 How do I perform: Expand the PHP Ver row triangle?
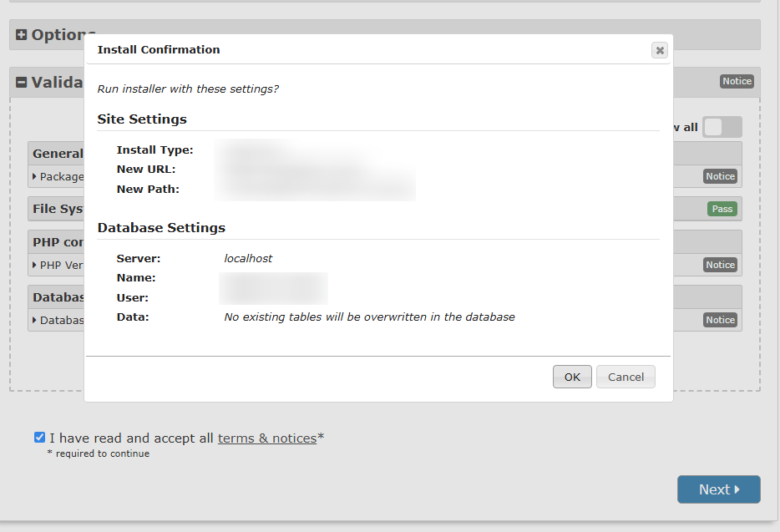[x=34, y=265]
